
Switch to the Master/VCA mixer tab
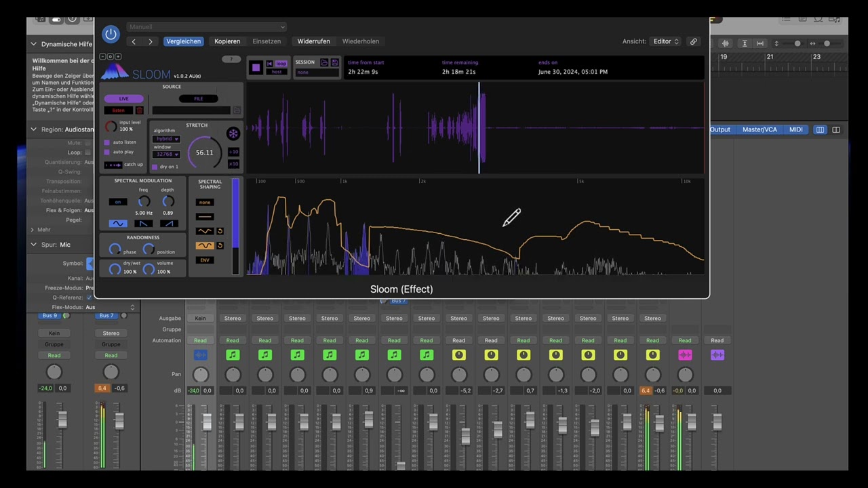coord(759,129)
